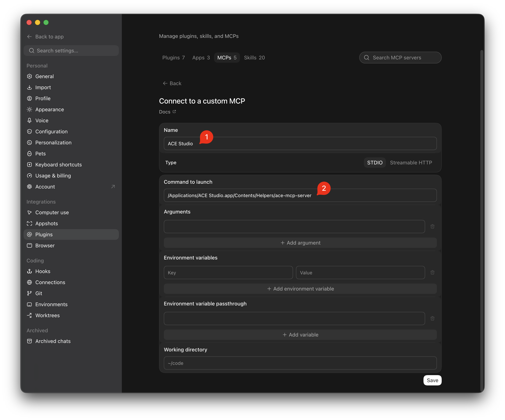The height and width of the screenshot is (420, 505).
Task: Click the environment variable Key field
Action: click(x=228, y=273)
